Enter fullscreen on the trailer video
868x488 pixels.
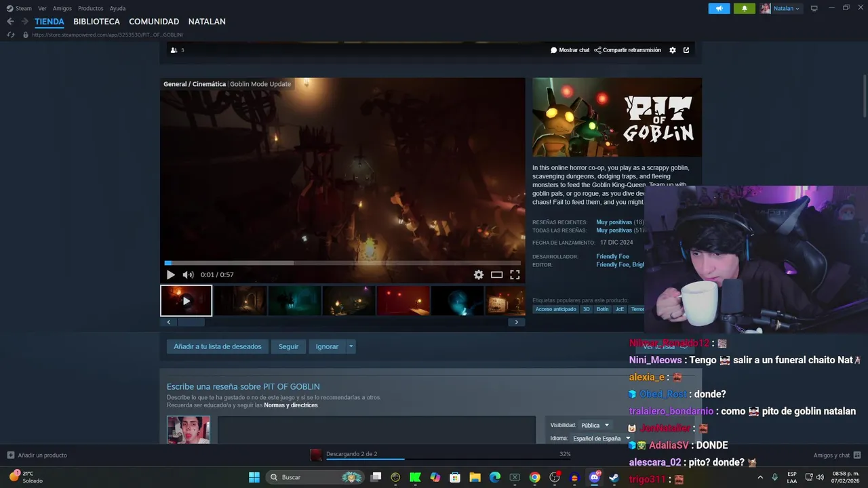[x=515, y=274]
